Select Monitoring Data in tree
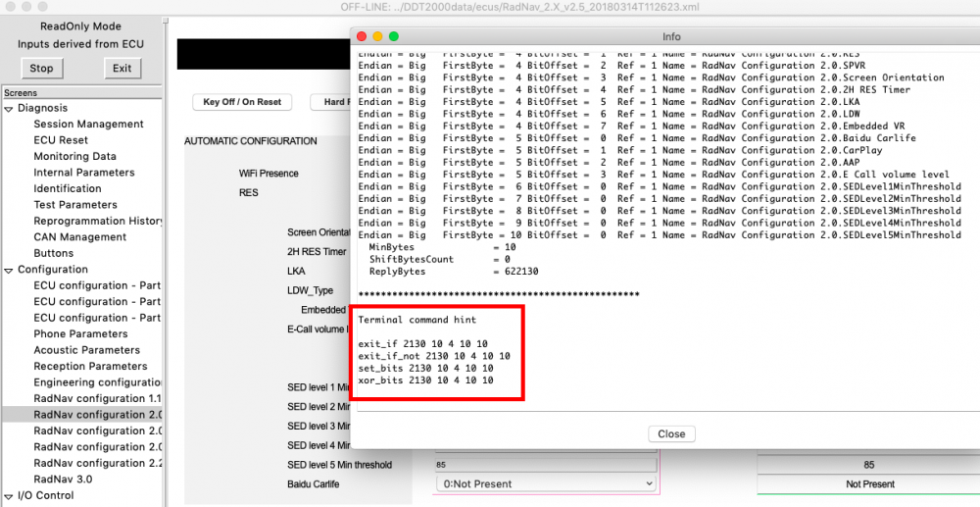Screen dimensions: 980x507 click(74, 156)
